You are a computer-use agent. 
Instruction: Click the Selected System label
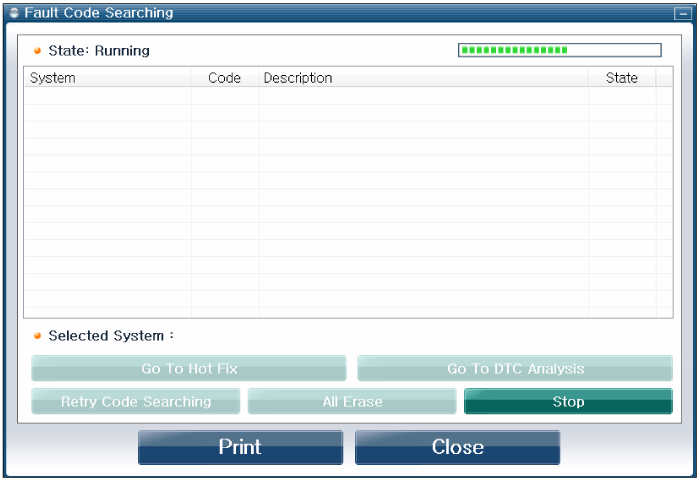(111, 336)
